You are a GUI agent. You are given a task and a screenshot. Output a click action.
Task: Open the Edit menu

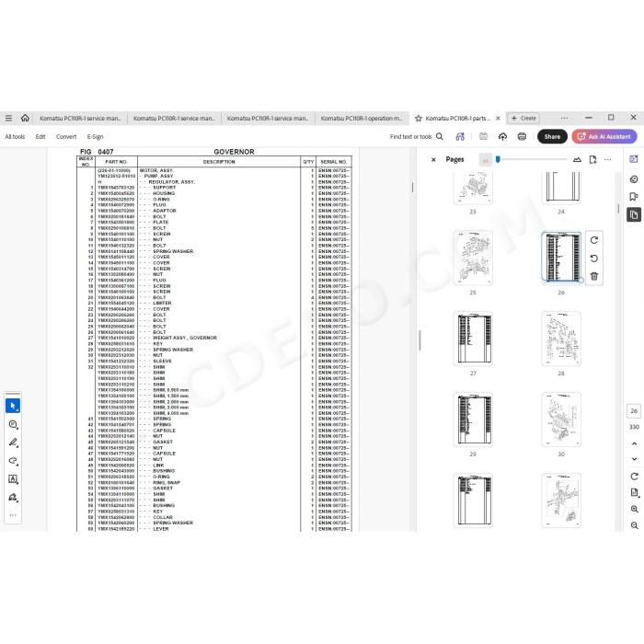click(x=40, y=137)
